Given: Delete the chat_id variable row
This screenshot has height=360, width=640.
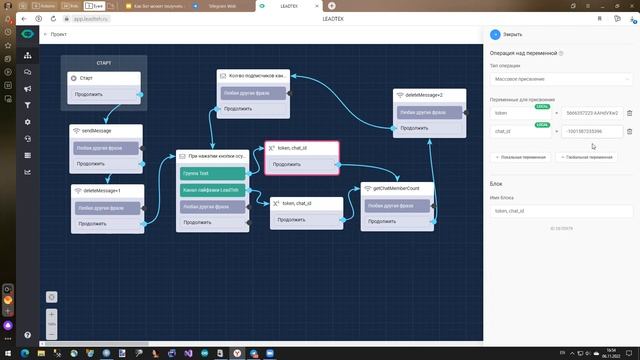Looking at the screenshot, I should (629, 131).
